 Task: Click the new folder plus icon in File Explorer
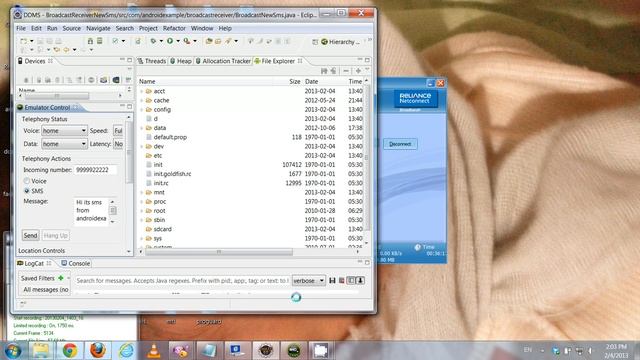coord(358,71)
